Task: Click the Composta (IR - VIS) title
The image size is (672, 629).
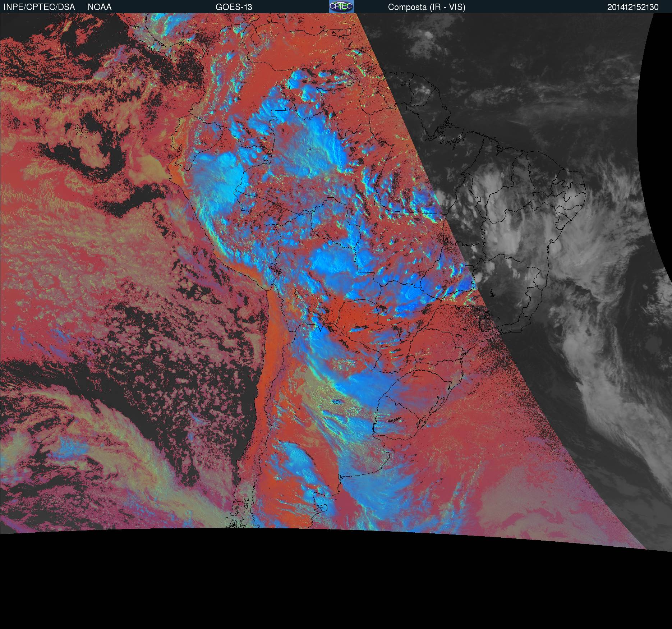Action: tap(427, 7)
